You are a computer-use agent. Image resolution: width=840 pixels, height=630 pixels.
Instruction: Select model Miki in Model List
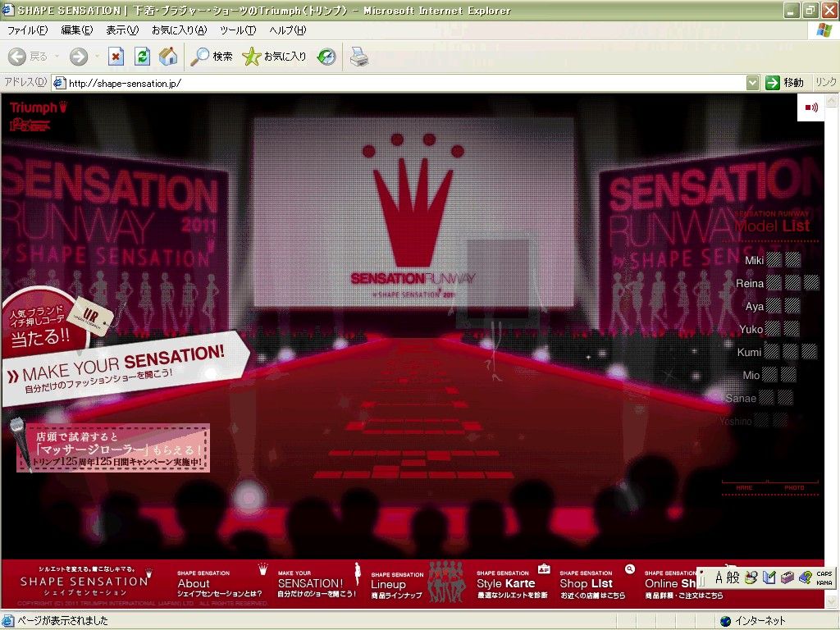(754, 260)
